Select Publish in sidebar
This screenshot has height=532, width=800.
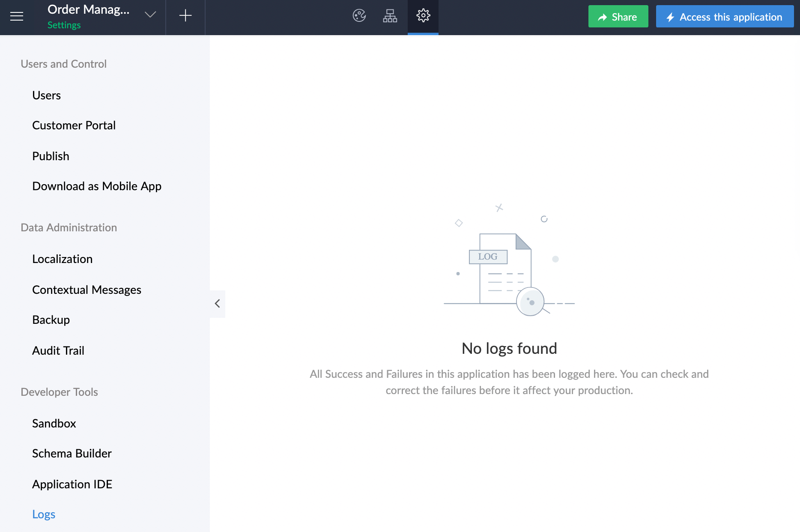coord(51,156)
